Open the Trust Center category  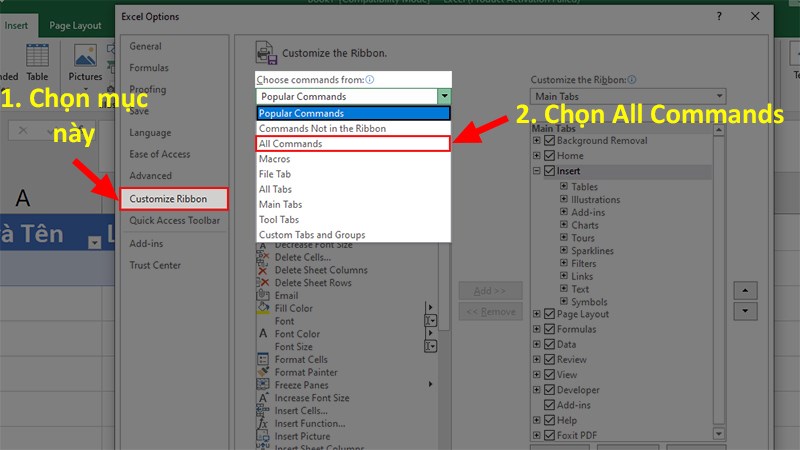(174, 265)
